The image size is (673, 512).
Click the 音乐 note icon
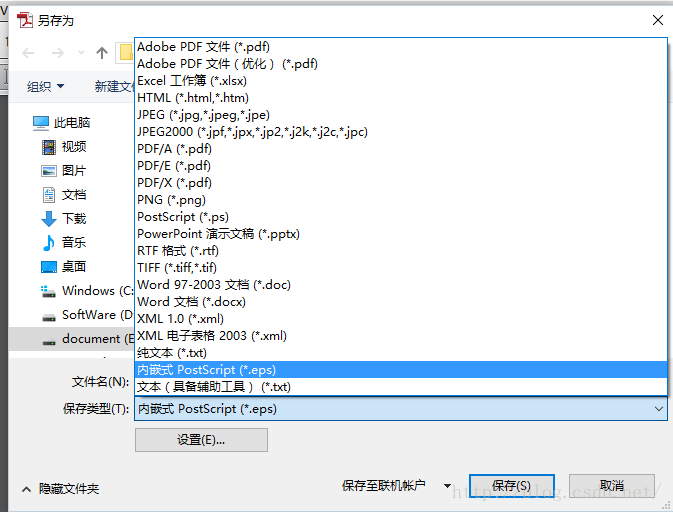click(49, 243)
